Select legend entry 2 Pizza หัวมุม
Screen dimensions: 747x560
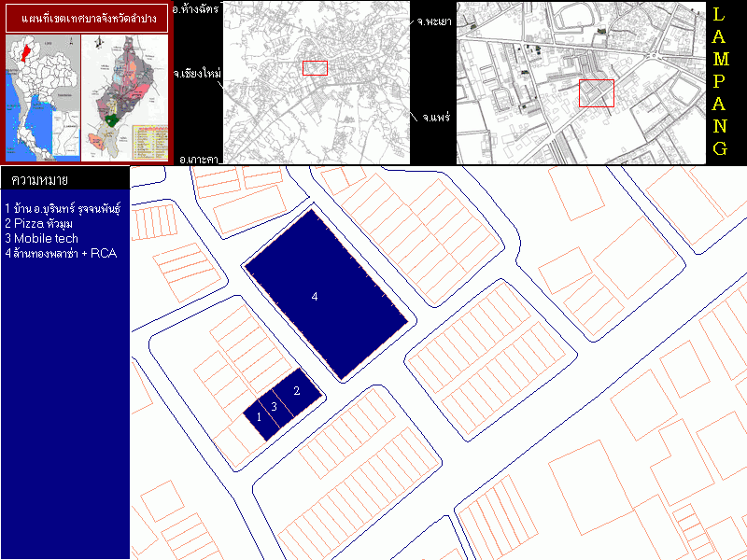pyautogui.click(x=43, y=223)
